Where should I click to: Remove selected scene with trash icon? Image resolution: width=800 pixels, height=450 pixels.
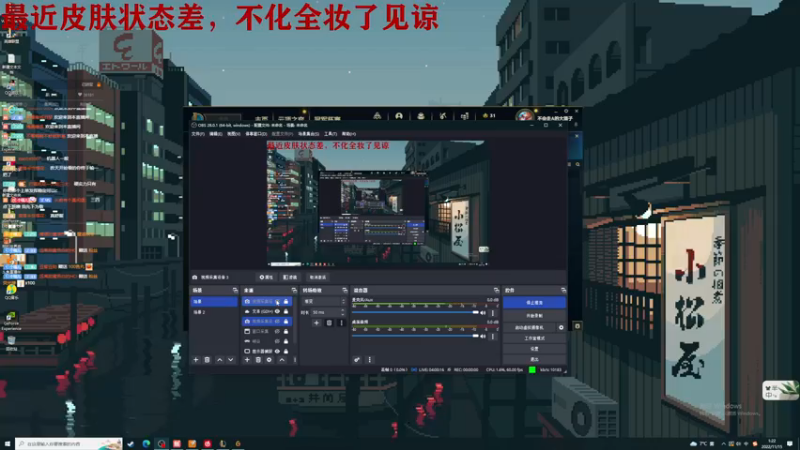pos(207,360)
